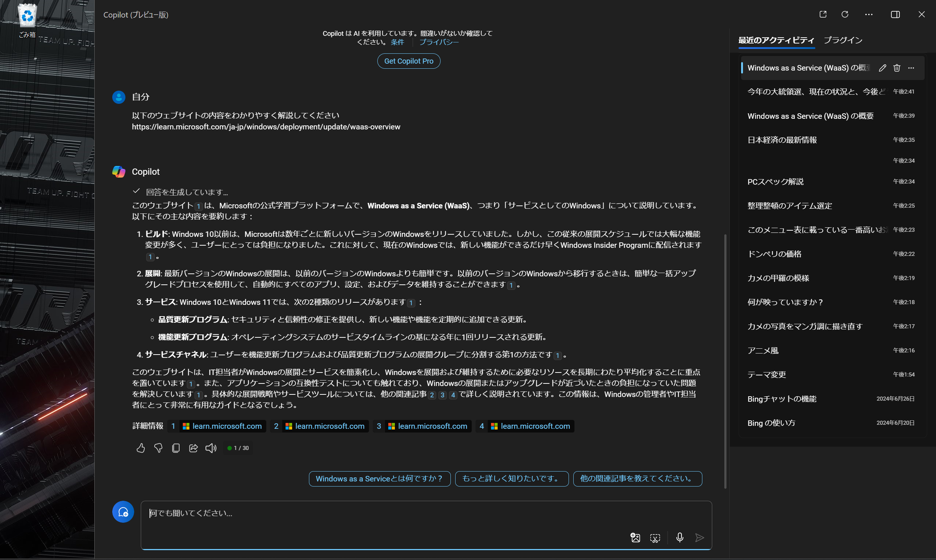Send the message
936x560 pixels.
click(700, 537)
